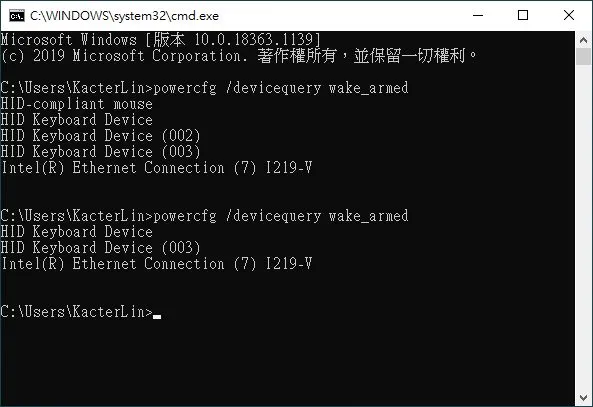Click the first powercfg /devicequery wake_armed command
Image resolution: width=593 pixels, height=407 pixels.
pyautogui.click(x=281, y=88)
